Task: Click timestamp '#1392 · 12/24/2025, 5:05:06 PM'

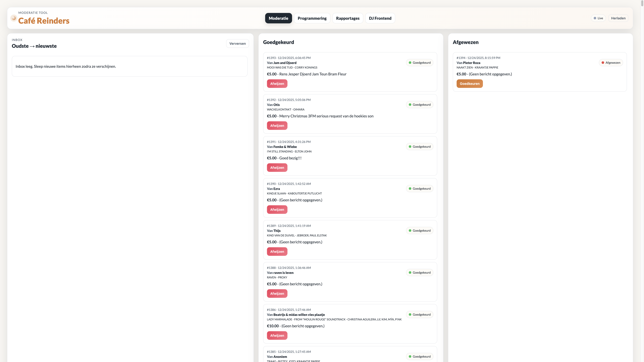Action: coord(289,100)
